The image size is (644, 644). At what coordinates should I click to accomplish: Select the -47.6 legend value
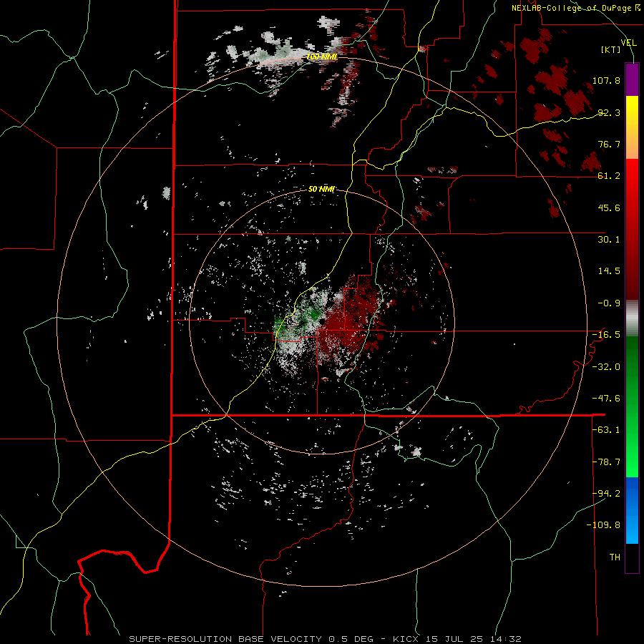[x=606, y=399]
